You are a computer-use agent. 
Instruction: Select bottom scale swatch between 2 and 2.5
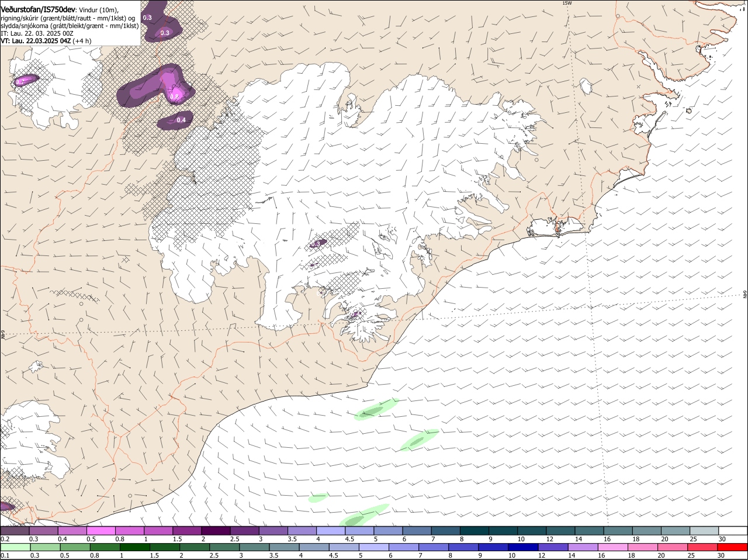click(x=195, y=547)
